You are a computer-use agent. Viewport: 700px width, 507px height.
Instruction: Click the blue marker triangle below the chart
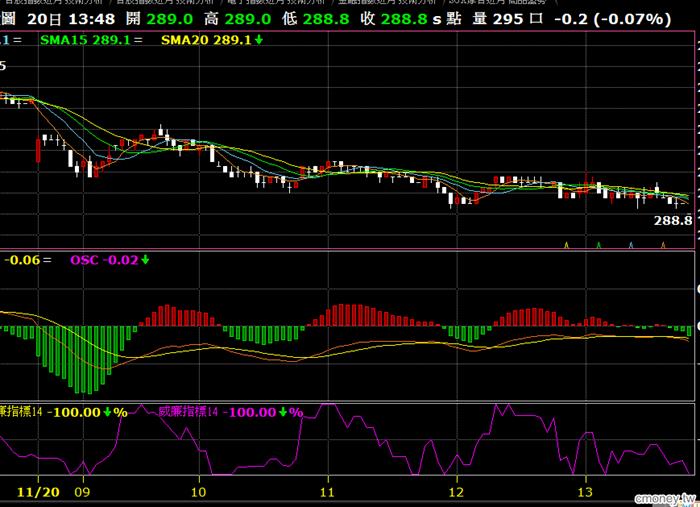pyautogui.click(x=630, y=243)
